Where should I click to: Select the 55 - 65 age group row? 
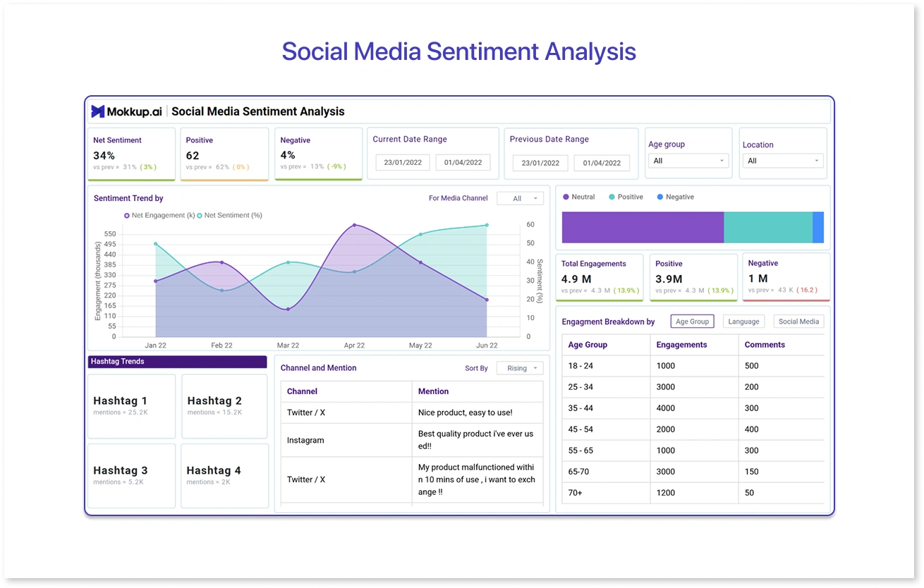point(693,451)
